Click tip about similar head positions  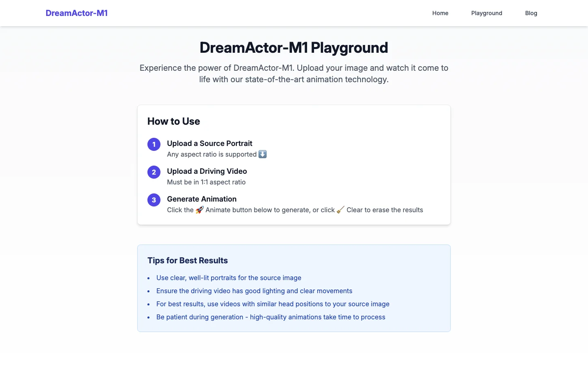273,304
